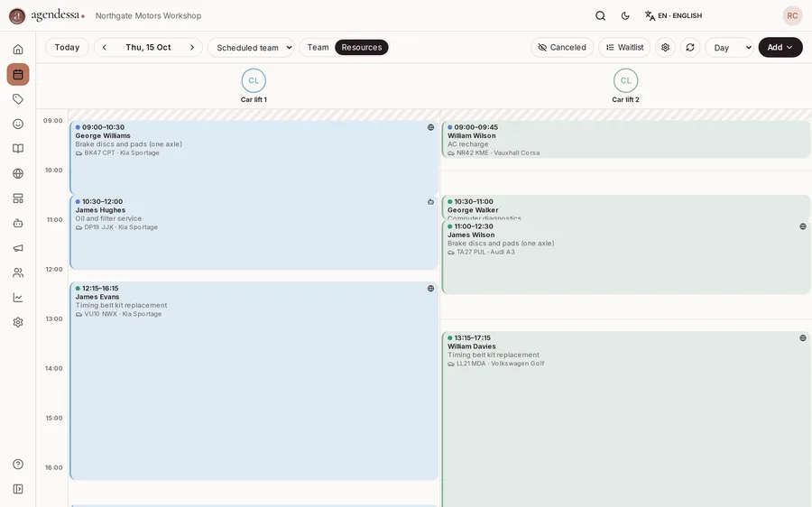Click source icon on James Wilson appointment
812x507 pixels.
[803, 226]
